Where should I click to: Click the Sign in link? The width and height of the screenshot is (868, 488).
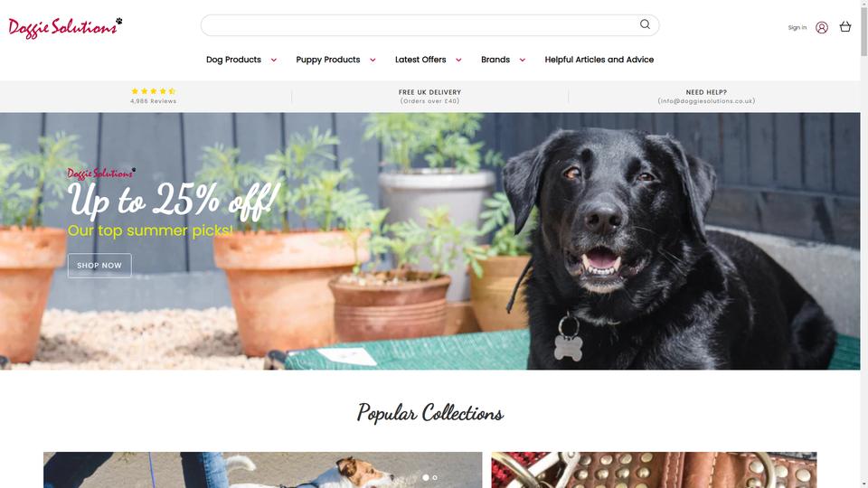[x=797, y=27]
